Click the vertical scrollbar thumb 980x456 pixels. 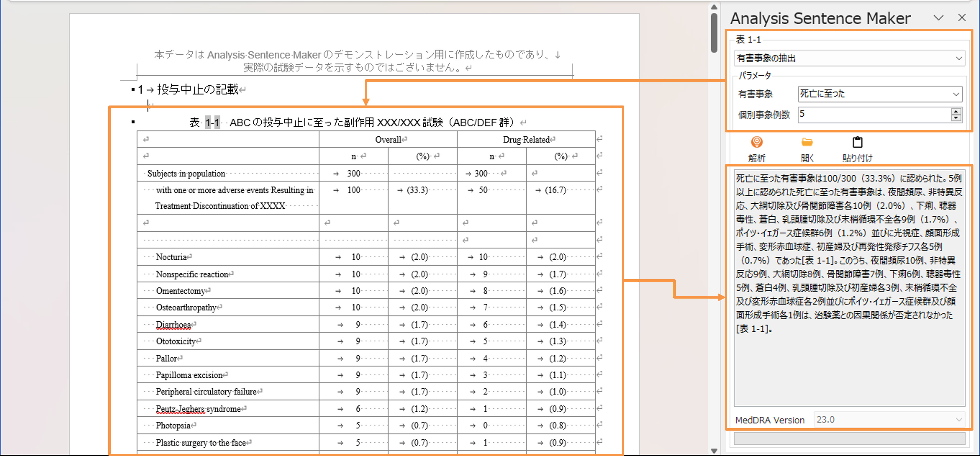714,32
